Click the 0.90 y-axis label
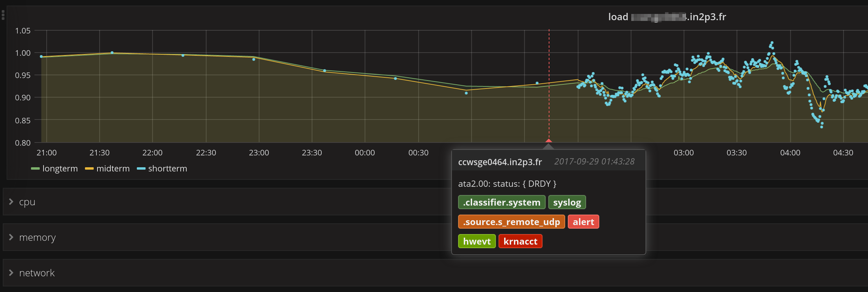Screen dimensions: 868x292 [23, 98]
